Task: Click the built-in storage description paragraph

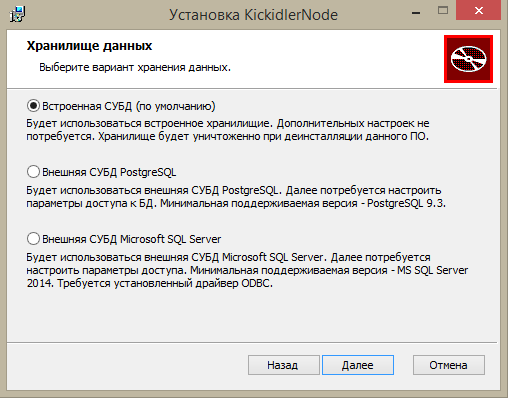Action: click(228, 130)
